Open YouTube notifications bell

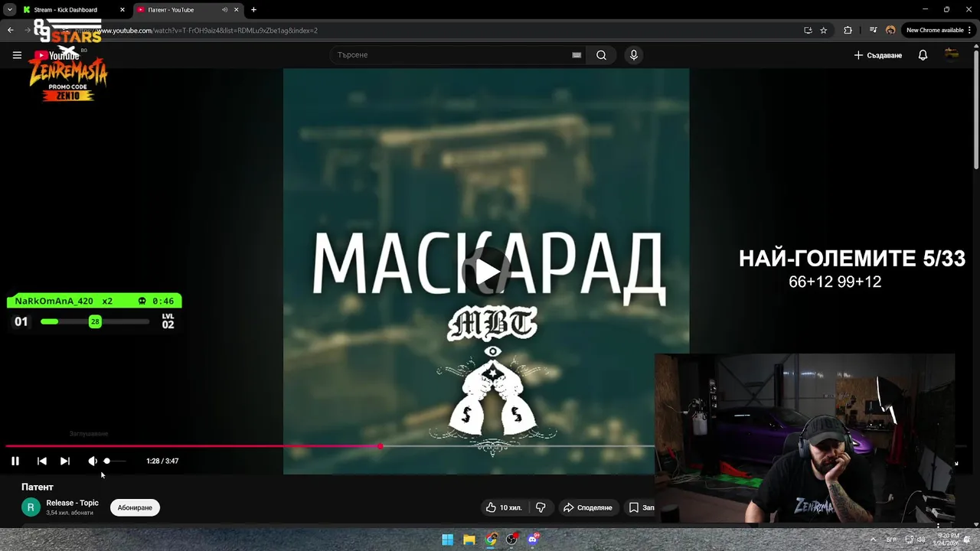pos(923,55)
